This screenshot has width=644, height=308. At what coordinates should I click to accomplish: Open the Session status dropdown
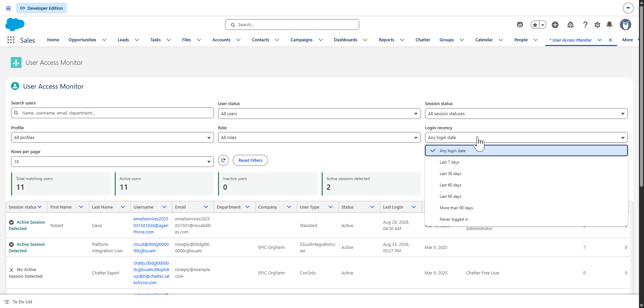tap(526, 114)
